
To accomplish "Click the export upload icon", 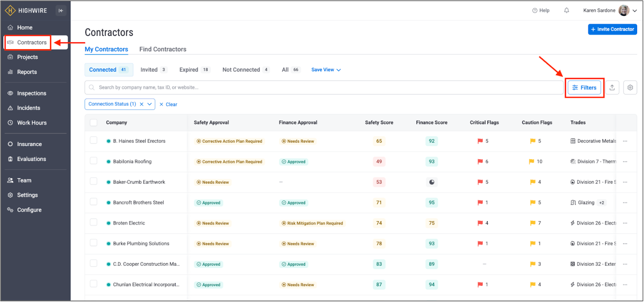I will [612, 87].
